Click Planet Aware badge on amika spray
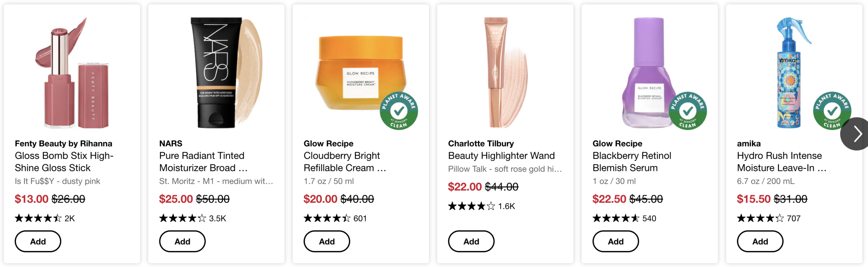 (832, 111)
